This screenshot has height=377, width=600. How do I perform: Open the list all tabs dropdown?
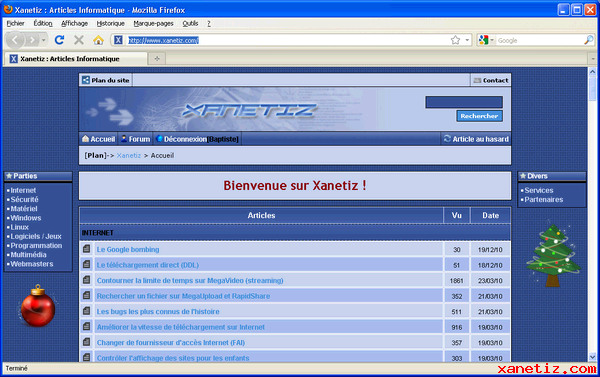click(593, 59)
